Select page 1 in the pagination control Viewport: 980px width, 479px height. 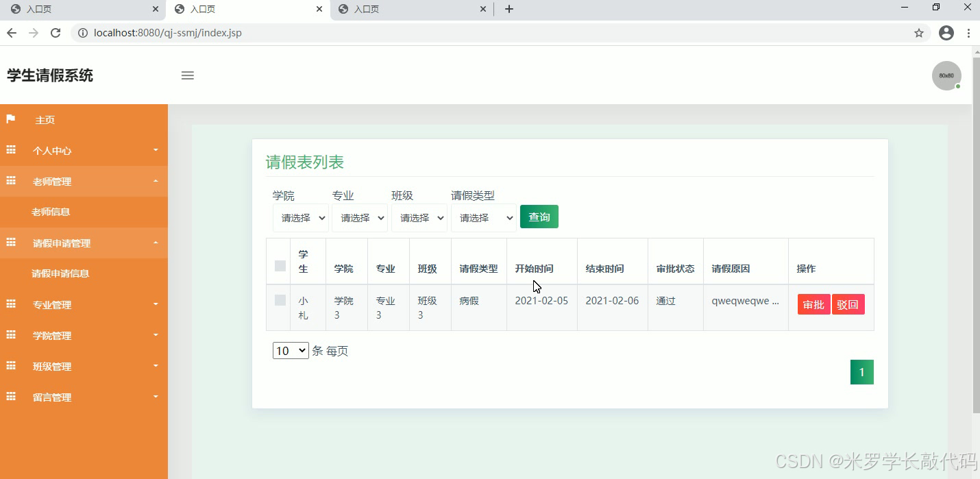tap(861, 371)
